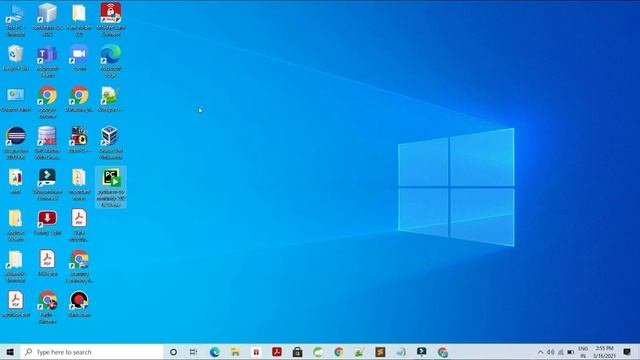The image size is (640, 360).
Task: Select the Turbo C++ desktop shortcut
Action: click(x=79, y=140)
